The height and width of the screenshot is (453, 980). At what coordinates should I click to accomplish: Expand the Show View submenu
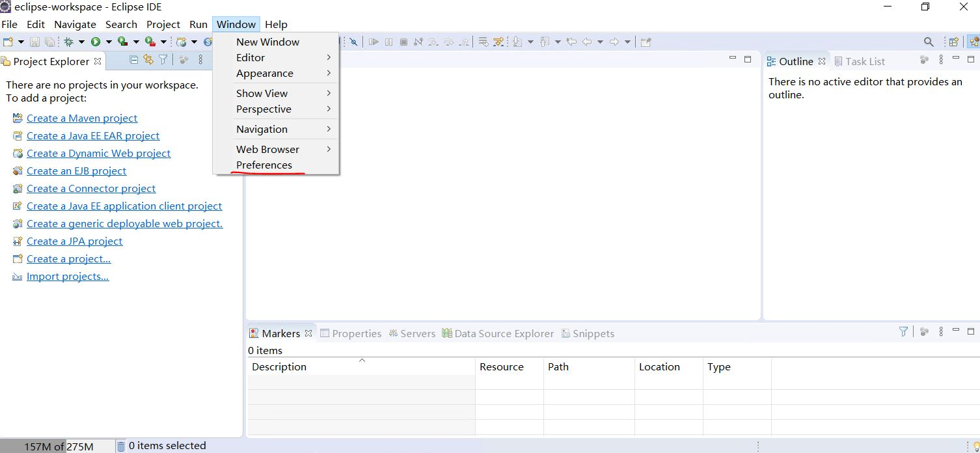click(276, 93)
